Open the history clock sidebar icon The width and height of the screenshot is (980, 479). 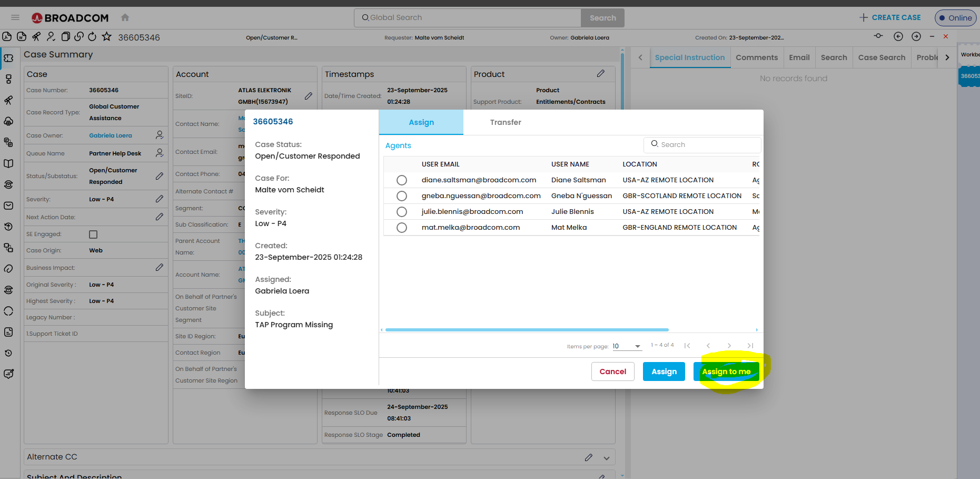pyautogui.click(x=8, y=353)
